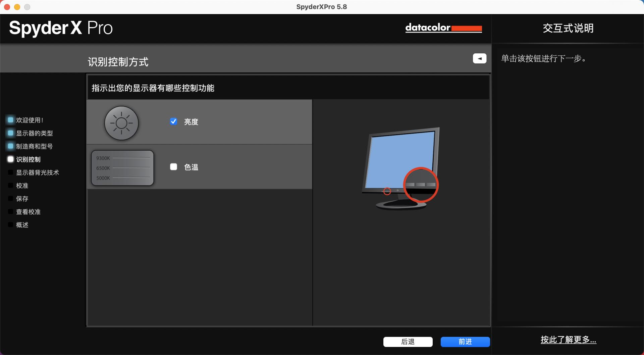Jump to 显示器背光技术 step
Image resolution: width=644 pixels, height=355 pixels.
37,172
